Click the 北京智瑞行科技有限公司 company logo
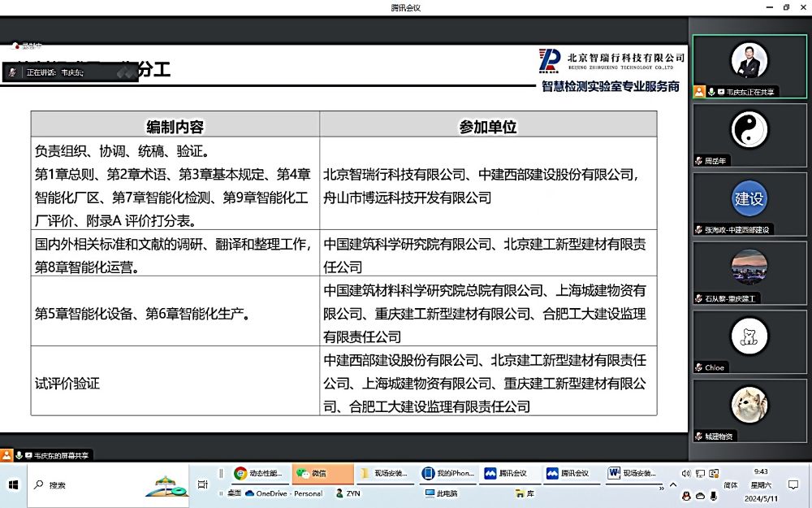The image size is (812, 508). pos(550,60)
